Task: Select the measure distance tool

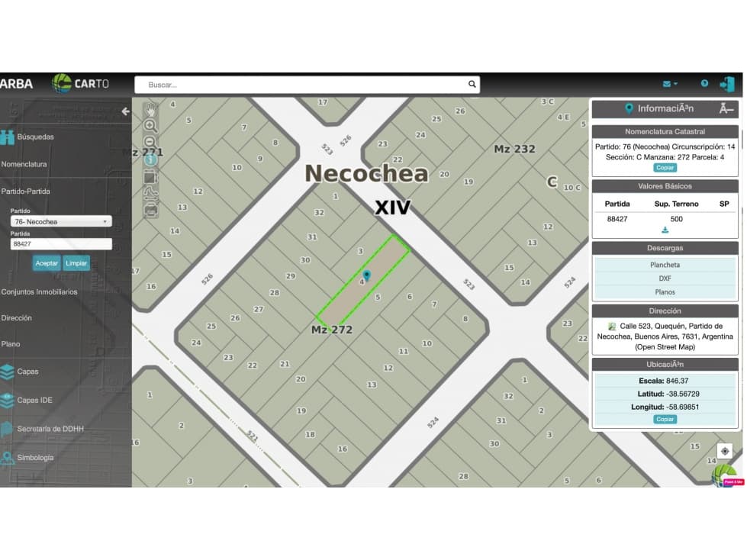Action: (x=151, y=193)
